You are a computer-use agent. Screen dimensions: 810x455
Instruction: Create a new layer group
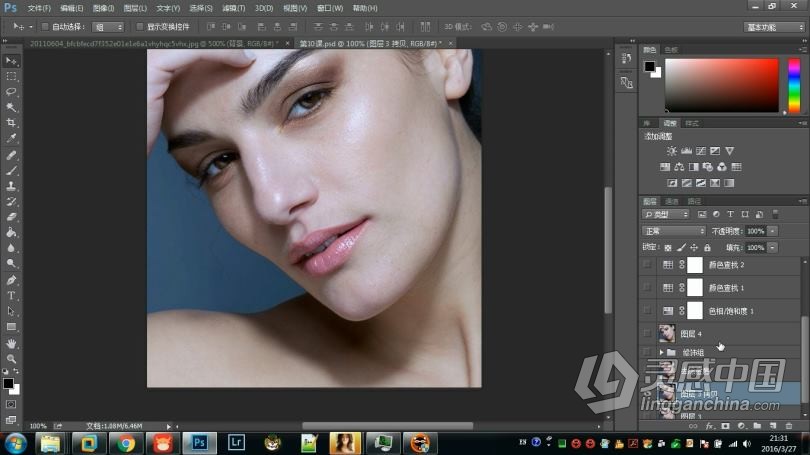pos(757,426)
